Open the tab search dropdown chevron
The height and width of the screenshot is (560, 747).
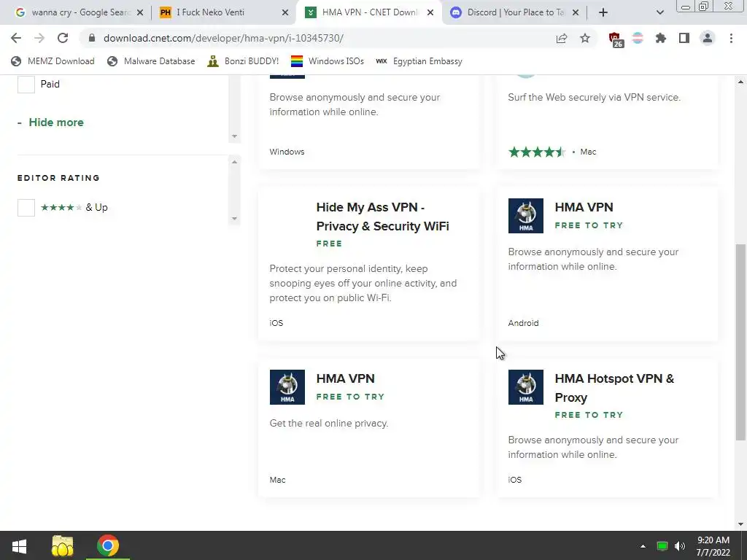659,12
